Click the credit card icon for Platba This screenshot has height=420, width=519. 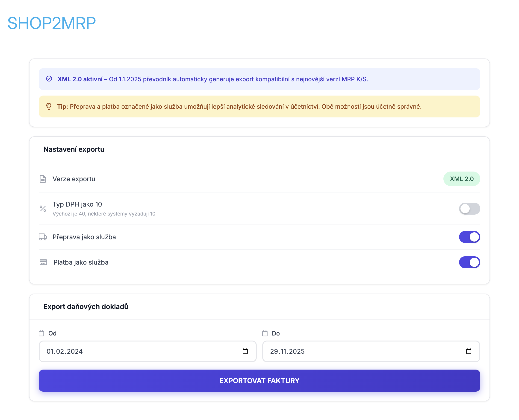pyautogui.click(x=43, y=262)
